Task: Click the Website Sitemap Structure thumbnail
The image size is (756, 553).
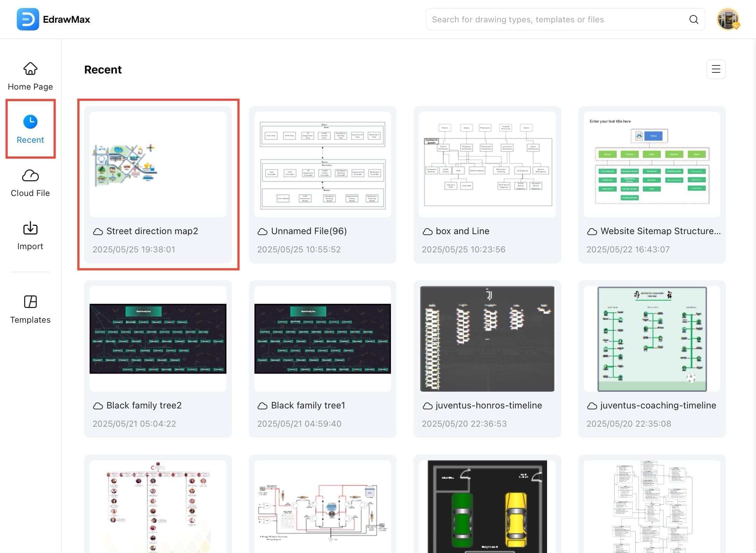Action: point(651,162)
